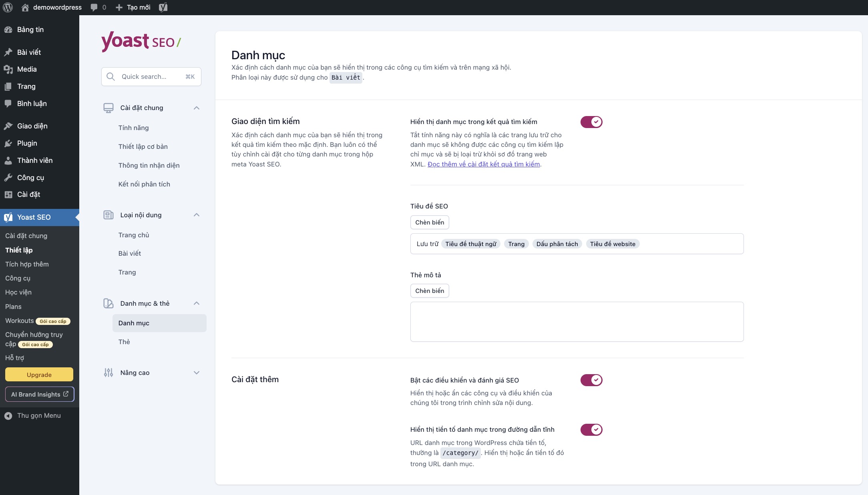Screen dimensions: 868x495
Task: Click the Công cụ wrench icon
Action: (8, 178)
